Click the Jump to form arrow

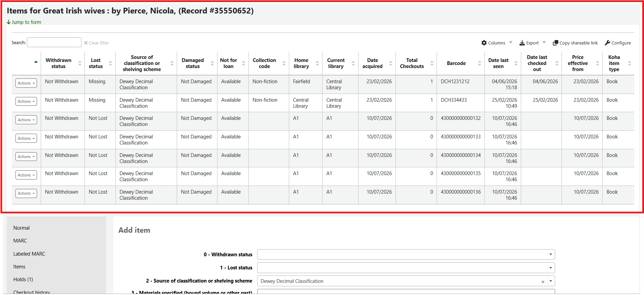[9, 22]
